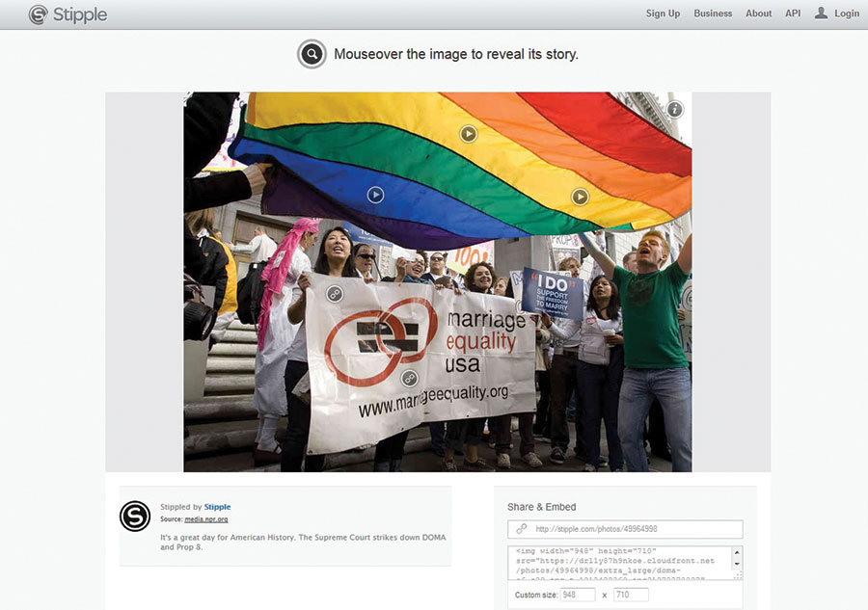Viewport: 868px width, 610px height.
Task: Click the info icon on the photo
Action: (674, 110)
